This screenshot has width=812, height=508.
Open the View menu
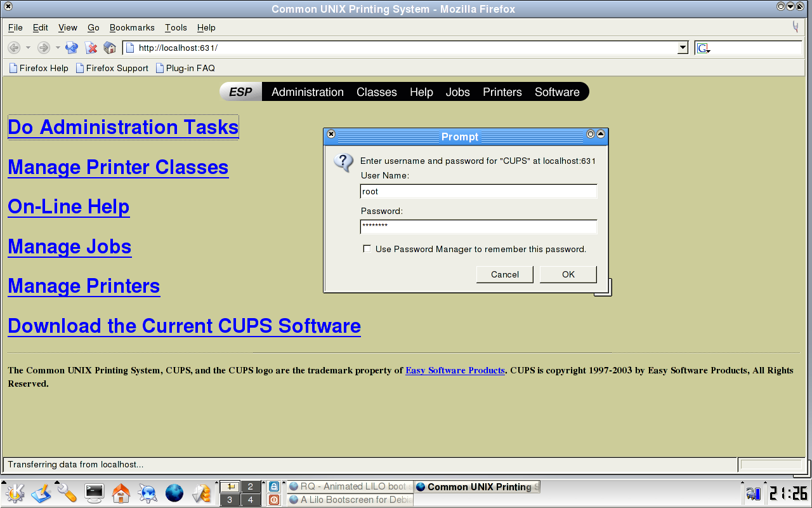pos(68,27)
